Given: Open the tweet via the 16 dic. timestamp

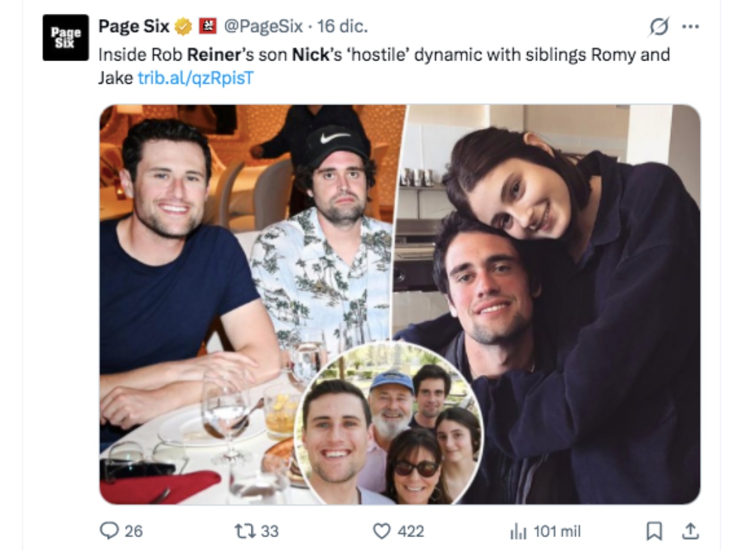Looking at the screenshot, I should [x=343, y=27].
